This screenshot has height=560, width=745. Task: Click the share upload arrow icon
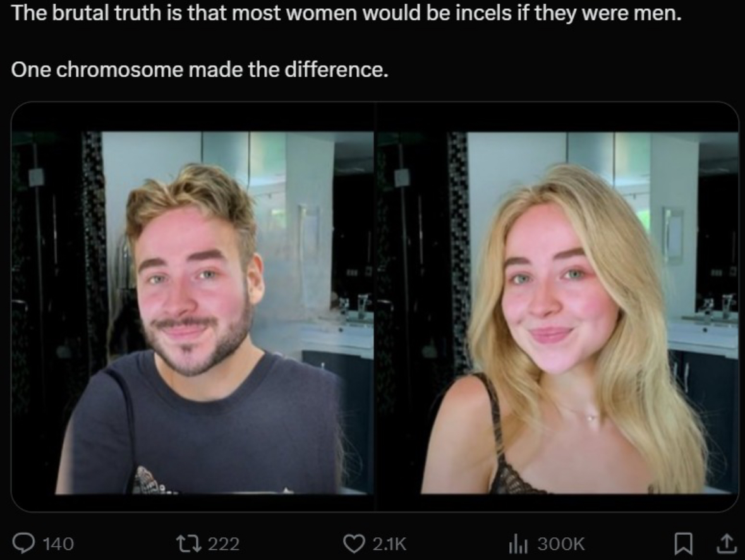click(x=727, y=544)
